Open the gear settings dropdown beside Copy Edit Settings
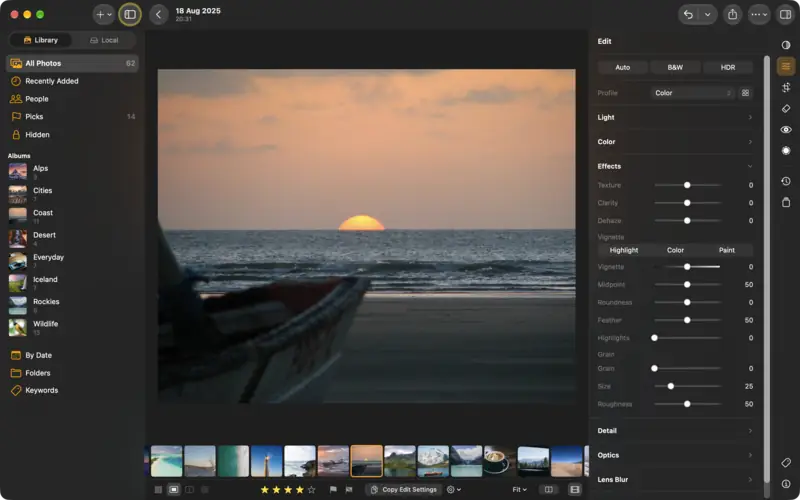The width and height of the screenshot is (800, 500). 454,489
